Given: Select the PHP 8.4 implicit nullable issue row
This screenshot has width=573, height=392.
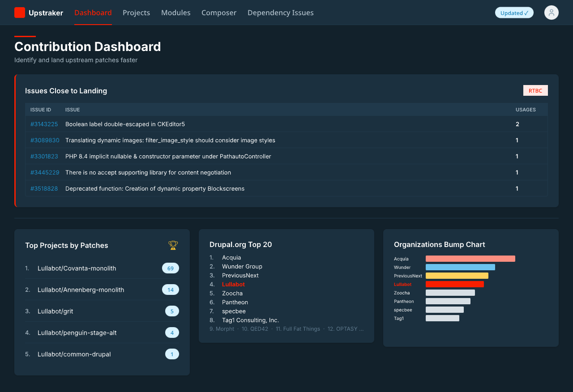Looking at the screenshot, I should [x=168, y=156].
